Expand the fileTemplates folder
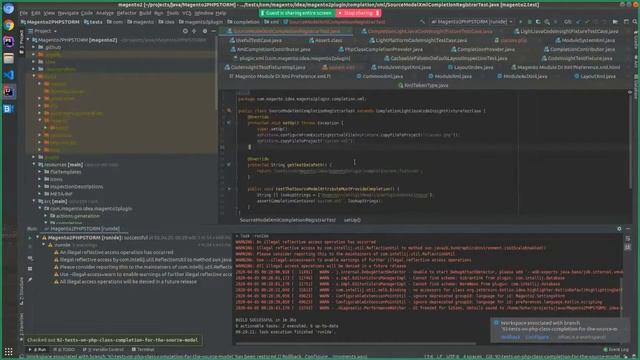The height and width of the screenshot is (360, 640). click(40, 172)
